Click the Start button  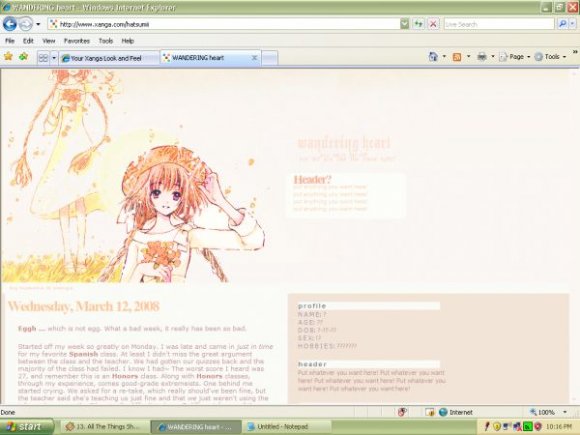pos(26,426)
